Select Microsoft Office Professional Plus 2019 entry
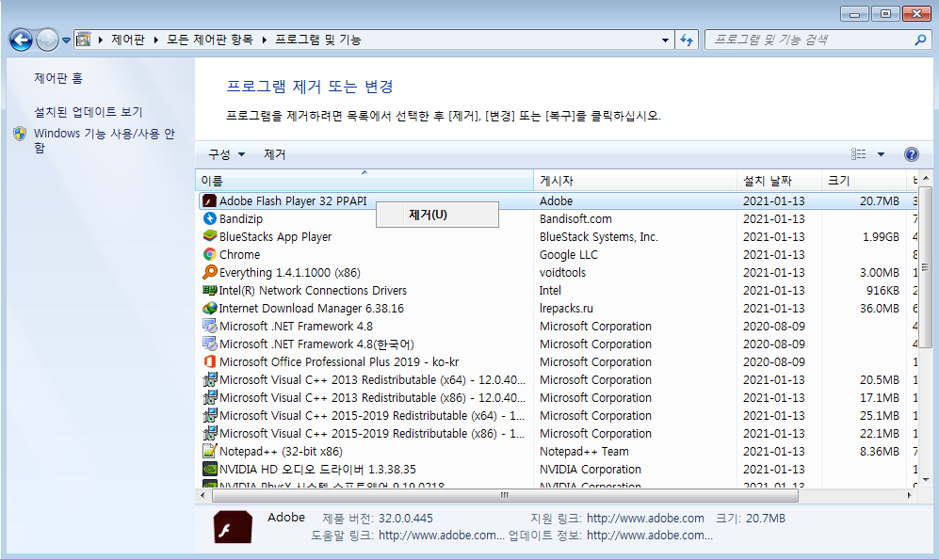The width and height of the screenshot is (939, 560). pyautogui.click(x=339, y=362)
